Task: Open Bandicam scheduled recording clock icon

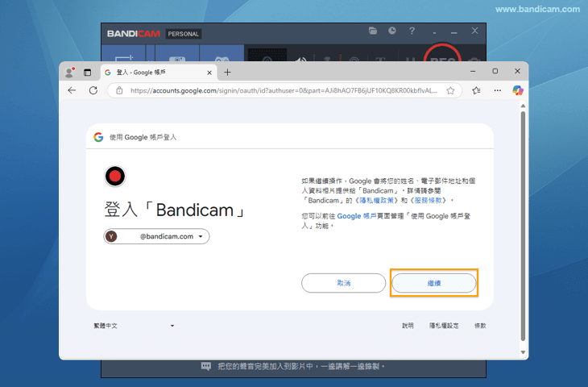Action: [392, 31]
